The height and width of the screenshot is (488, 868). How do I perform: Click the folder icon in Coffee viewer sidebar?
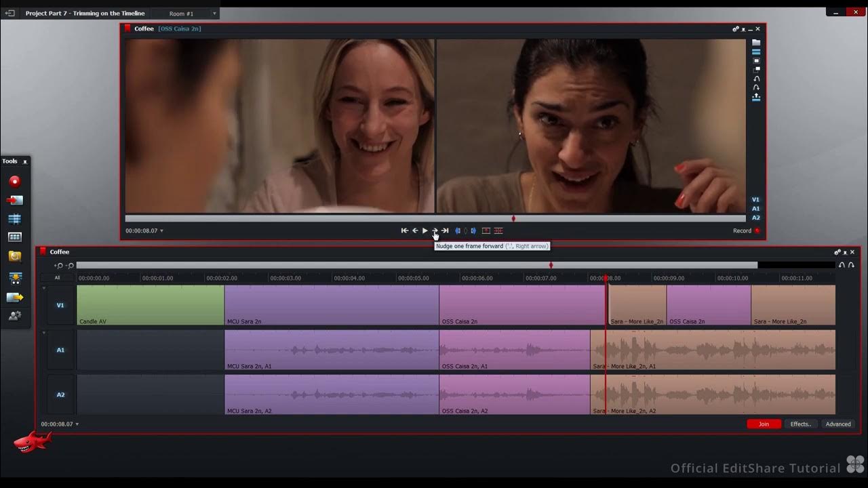click(x=756, y=43)
